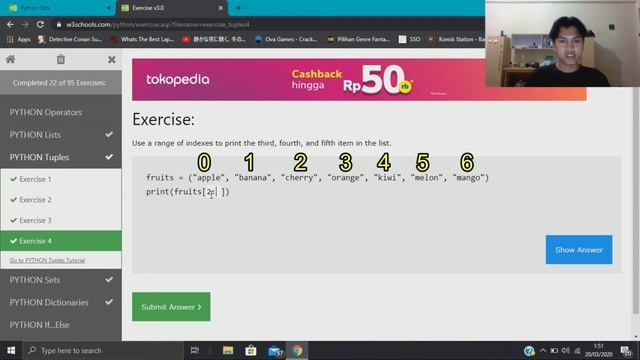Click the tokopedia Cashback ad banner
640x360 pixels.
pyautogui.click(x=359, y=80)
